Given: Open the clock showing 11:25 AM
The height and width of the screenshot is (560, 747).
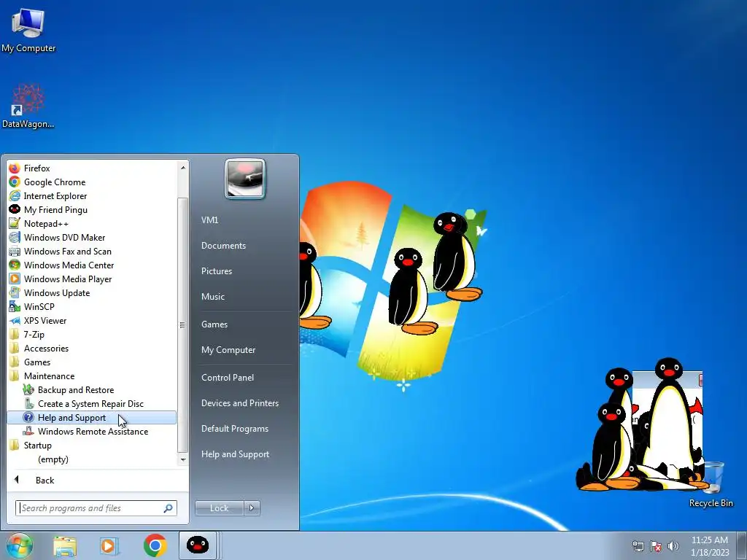Looking at the screenshot, I should (x=709, y=545).
